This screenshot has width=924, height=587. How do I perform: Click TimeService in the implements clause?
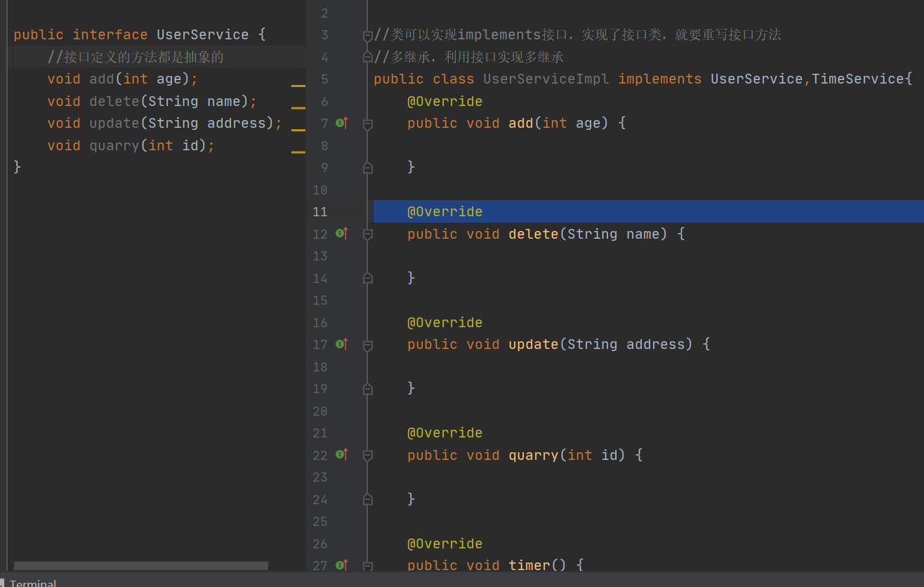859,79
